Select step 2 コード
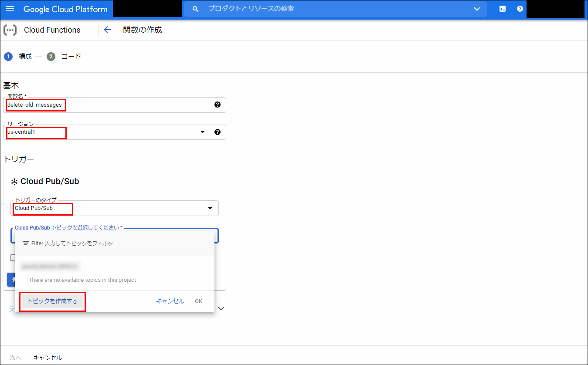This screenshot has height=365, width=588. click(64, 57)
